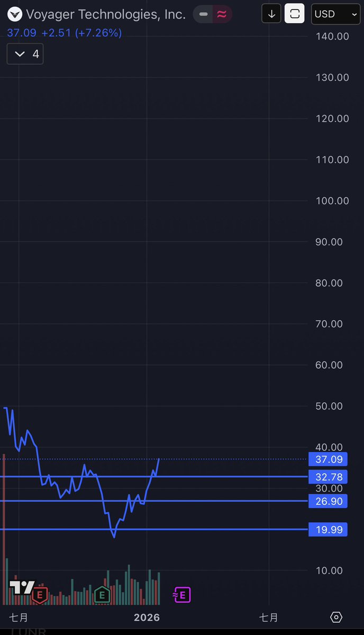Open the purple upcoming earnings E marker

[x=181, y=595]
